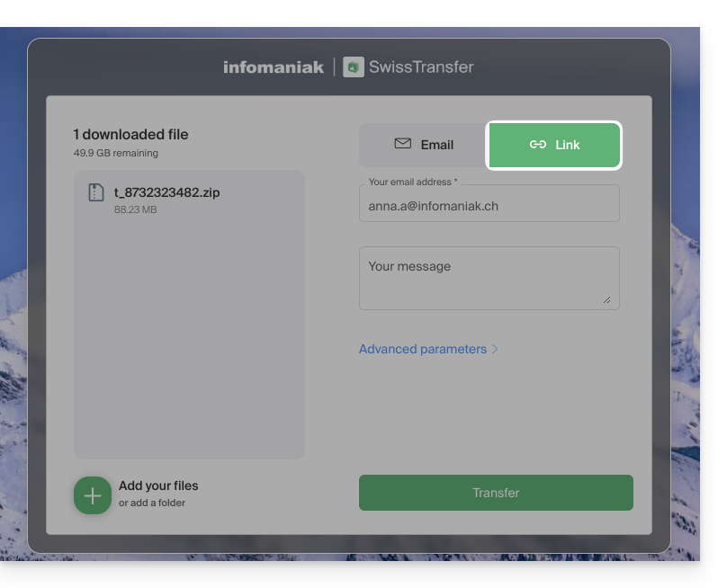Expand Advanced parameters via chevron arrow
The image size is (727, 588).
[496, 349]
